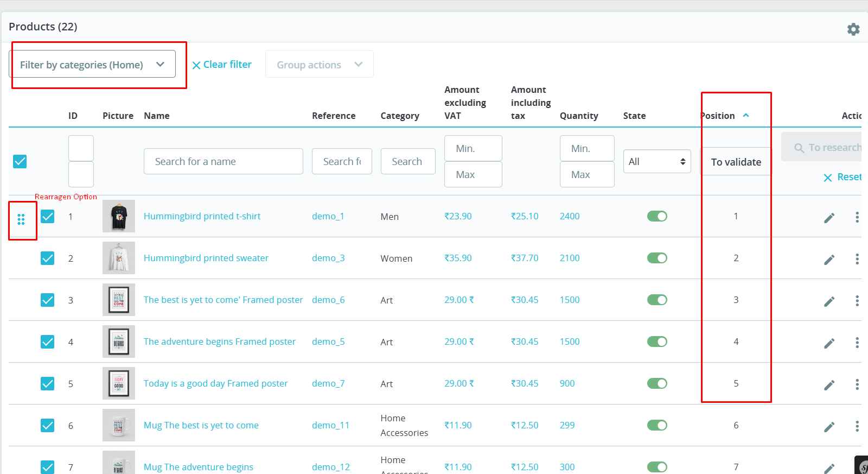The height and width of the screenshot is (474, 868).
Task: Open three-dot menu for The adventure begins poster
Action: click(x=857, y=343)
